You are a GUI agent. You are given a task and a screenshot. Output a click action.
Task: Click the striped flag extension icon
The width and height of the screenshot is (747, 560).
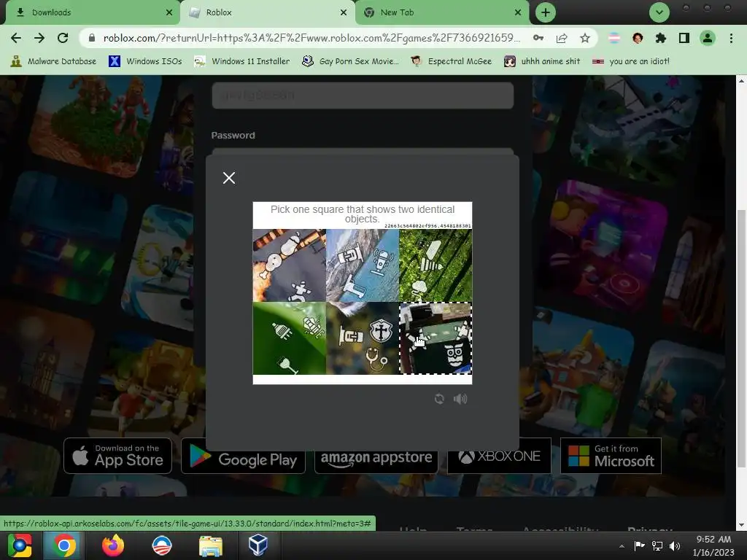(614, 38)
